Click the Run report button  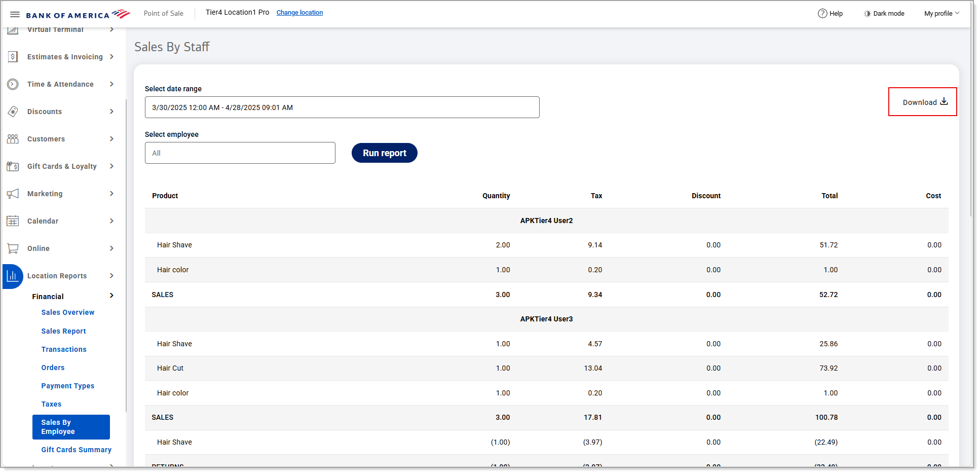pos(385,153)
